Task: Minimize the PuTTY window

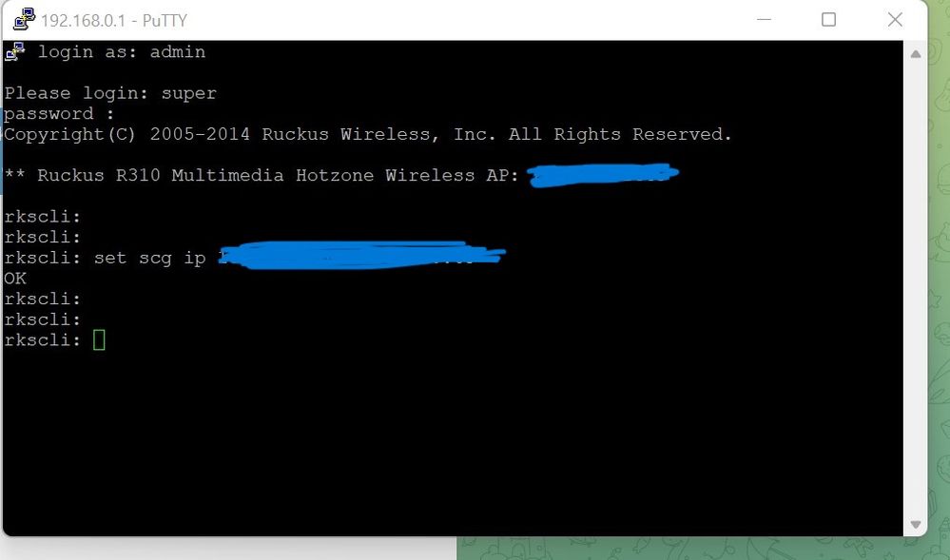Action: (764, 19)
